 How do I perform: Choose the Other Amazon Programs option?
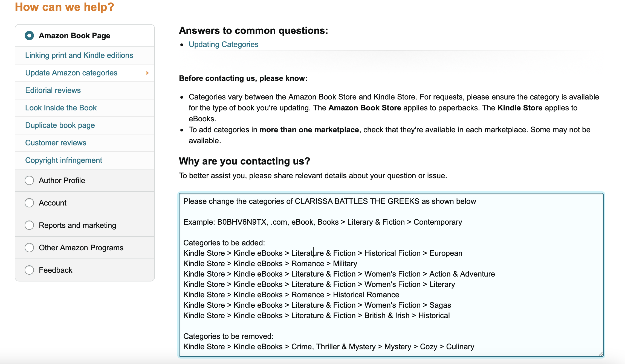[29, 248]
